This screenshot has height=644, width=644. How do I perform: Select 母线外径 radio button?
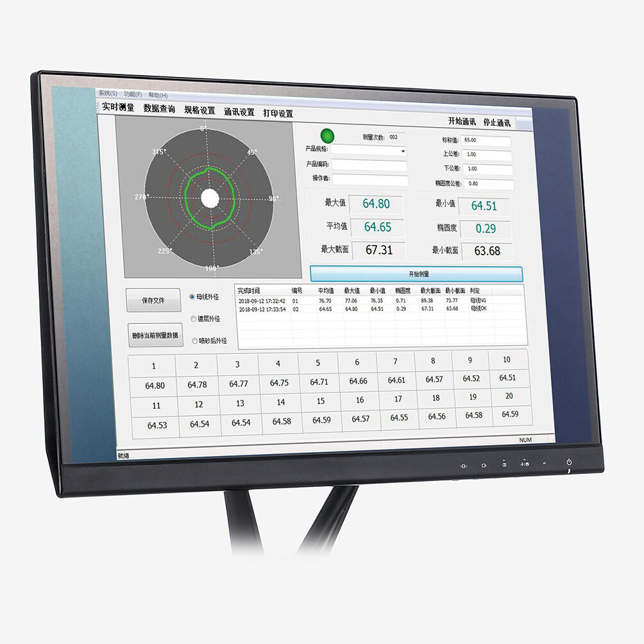coord(192,296)
